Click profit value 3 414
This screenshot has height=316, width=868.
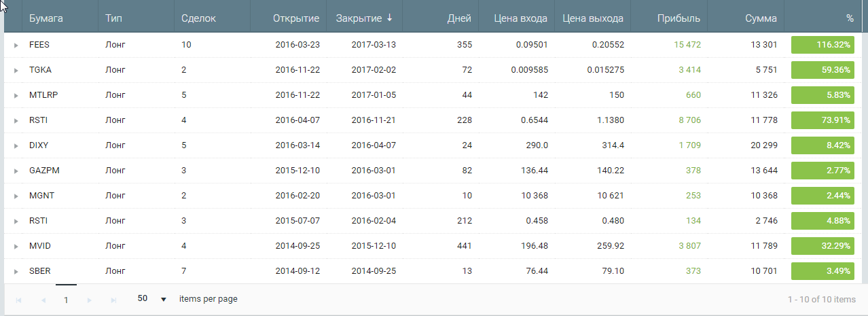click(x=689, y=70)
